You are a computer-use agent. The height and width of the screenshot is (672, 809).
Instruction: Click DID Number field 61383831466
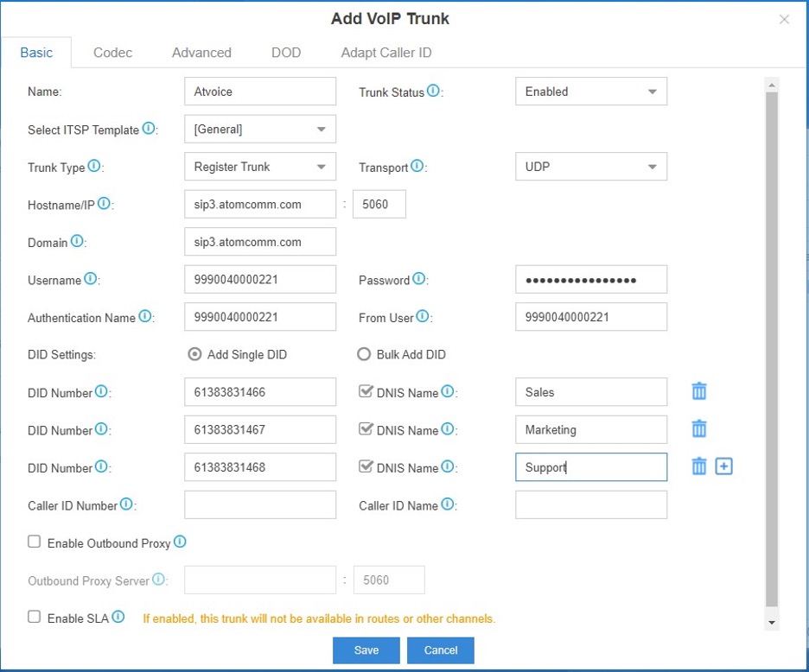(260, 392)
